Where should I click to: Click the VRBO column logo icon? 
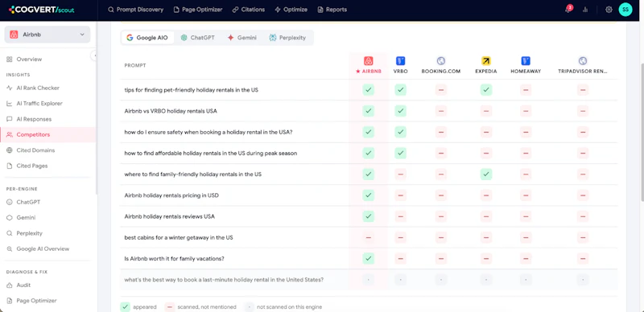[400, 61]
